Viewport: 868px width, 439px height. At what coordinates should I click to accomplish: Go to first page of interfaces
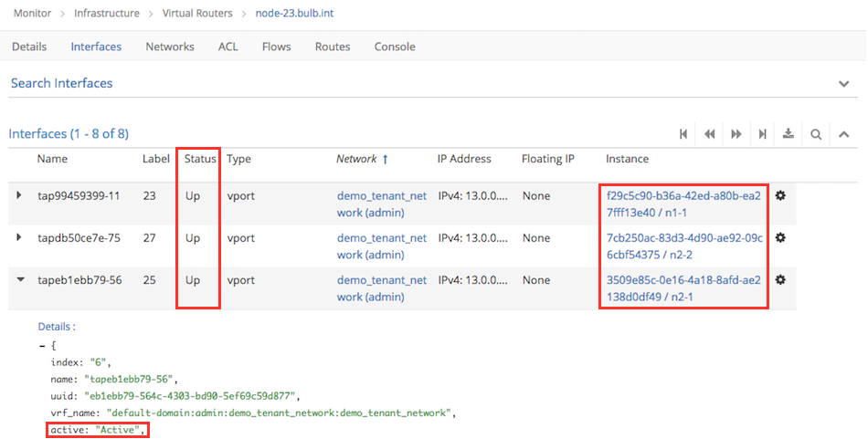683,134
